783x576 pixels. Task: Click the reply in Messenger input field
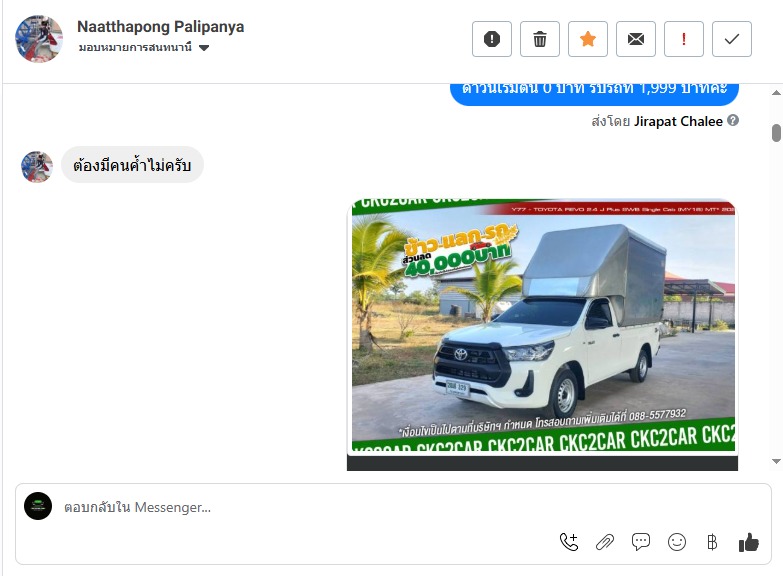pos(393,507)
